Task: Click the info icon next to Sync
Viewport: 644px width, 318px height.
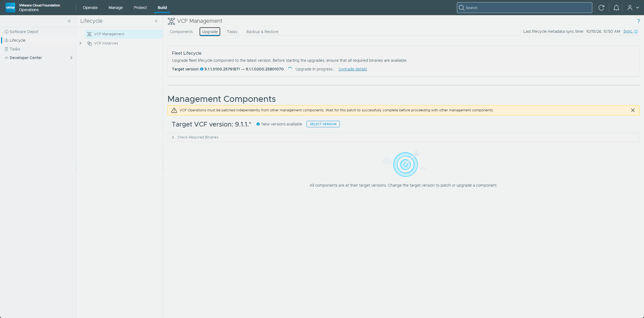Action: [x=636, y=32]
